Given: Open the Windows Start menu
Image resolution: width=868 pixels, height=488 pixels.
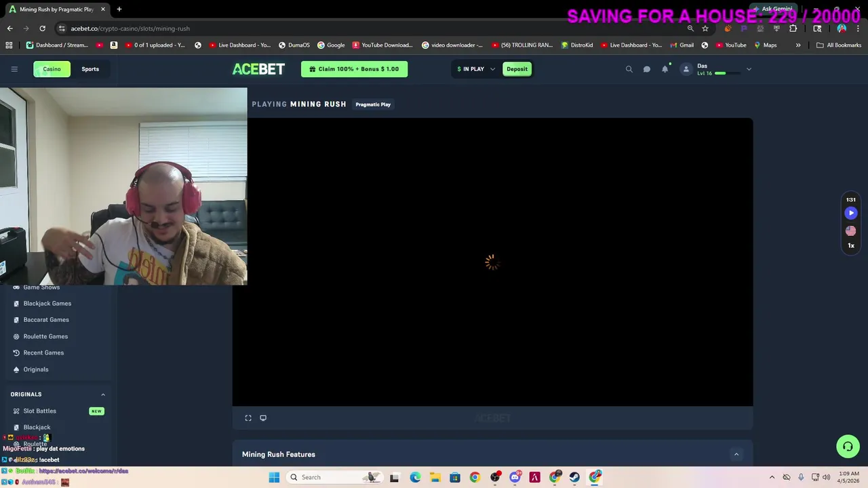Looking at the screenshot, I should [274, 477].
